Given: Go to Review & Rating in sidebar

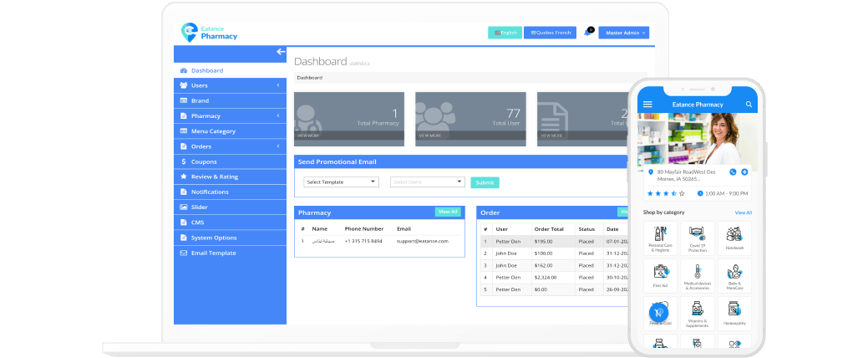Looking at the screenshot, I should click(216, 176).
